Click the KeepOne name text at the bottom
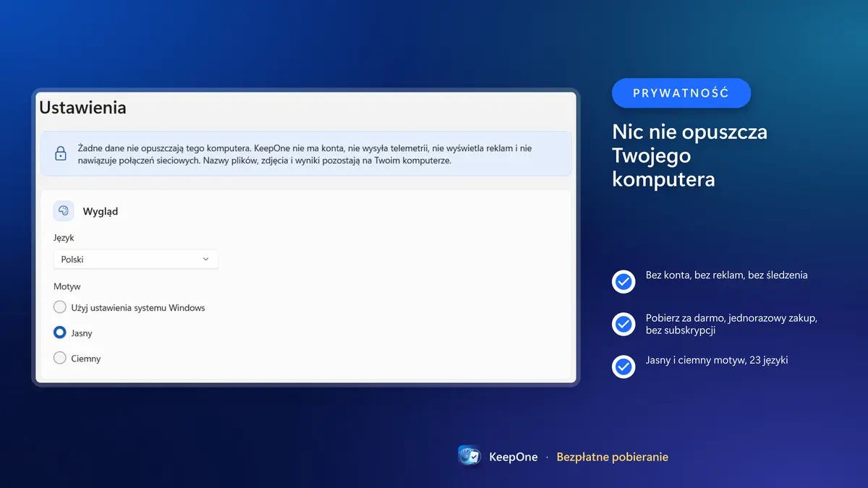Screen dimensions: 868x488 pyautogui.click(x=514, y=457)
